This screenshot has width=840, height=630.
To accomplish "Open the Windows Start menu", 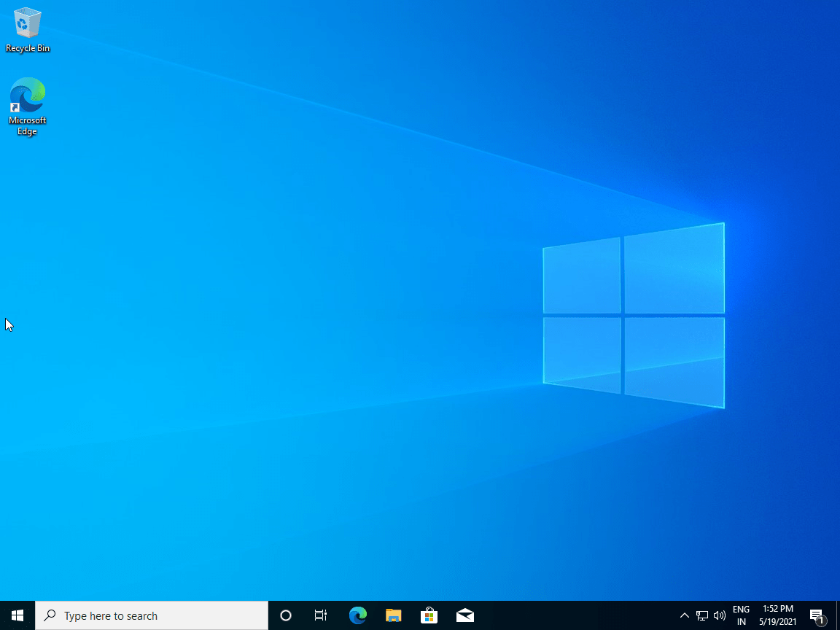I will coord(17,615).
